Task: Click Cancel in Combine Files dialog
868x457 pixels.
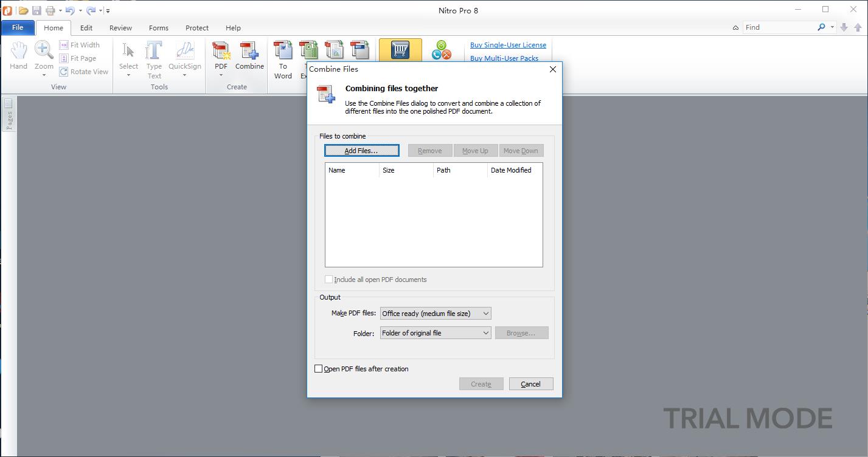Action: pyautogui.click(x=531, y=384)
